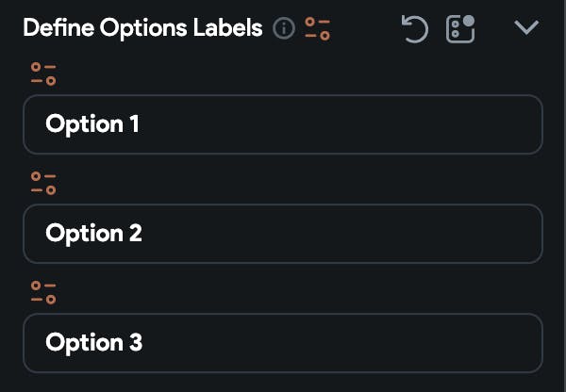This screenshot has height=392, width=566.
Task: Click the word 'Define' in the panel title
Action: pyautogui.click(x=54, y=28)
